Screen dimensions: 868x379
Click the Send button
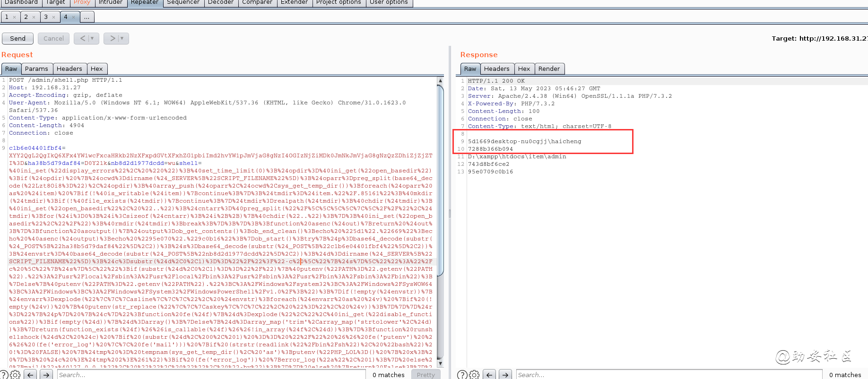[x=17, y=38]
